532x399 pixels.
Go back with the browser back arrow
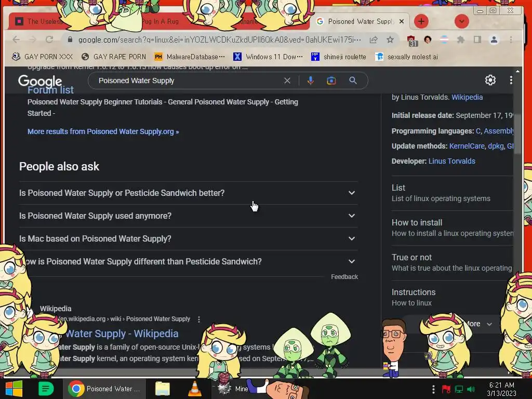coord(16,39)
